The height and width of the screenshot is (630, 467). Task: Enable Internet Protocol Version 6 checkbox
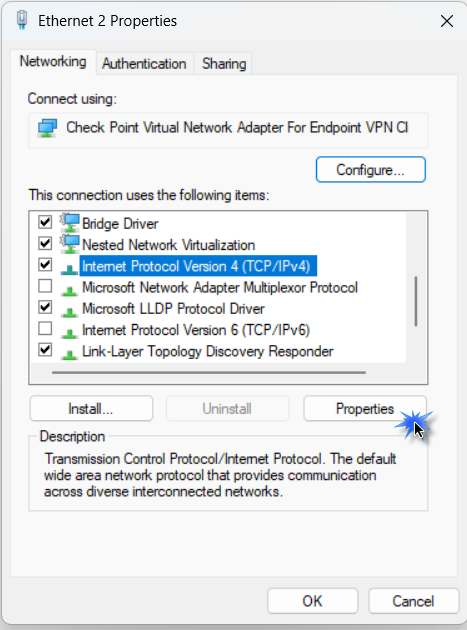(45, 328)
